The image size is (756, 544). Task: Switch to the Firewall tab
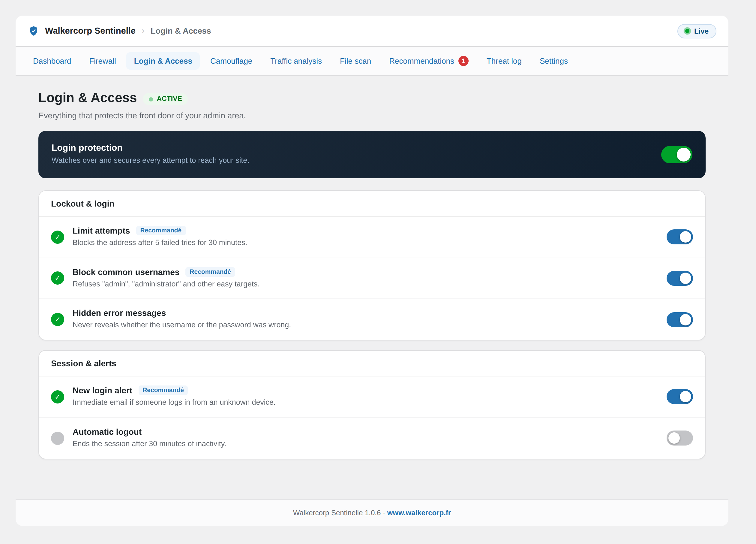tap(102, 61)
